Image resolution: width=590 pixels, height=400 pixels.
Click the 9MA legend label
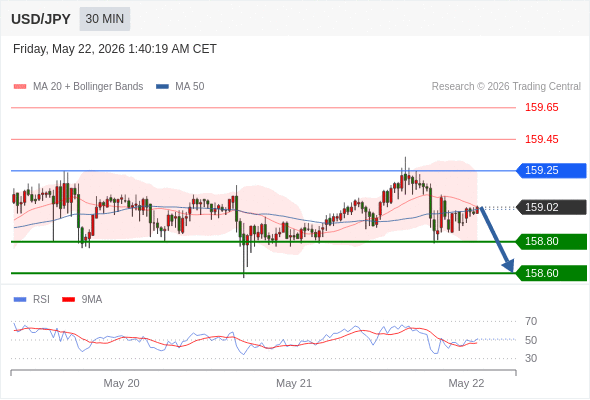92,300
